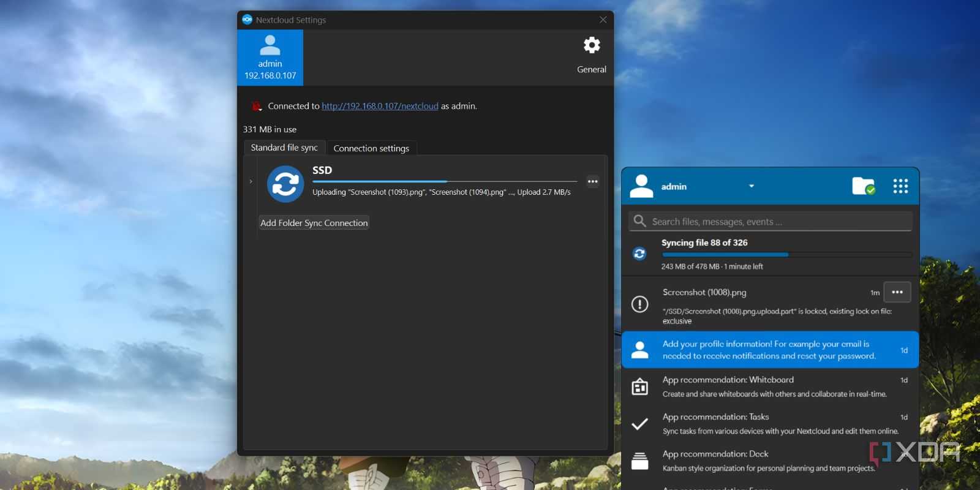Image resolution: width=980 pixels, height=490 pixels.
Task: Select the "Screenshot (1008).png" file name
Action: (x=704, y=292)
